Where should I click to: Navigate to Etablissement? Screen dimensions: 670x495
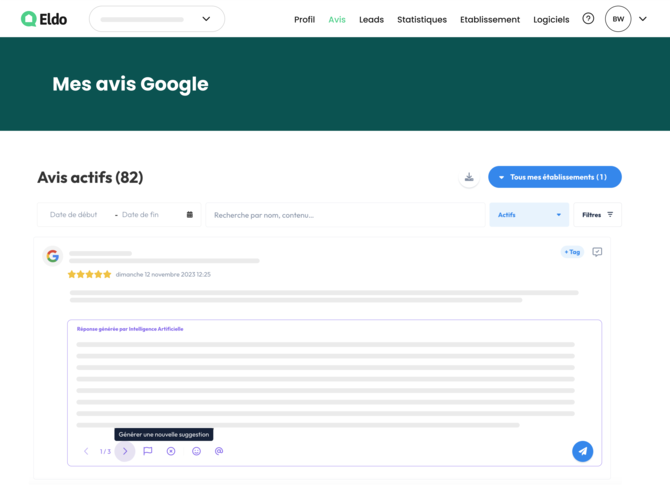(x=490, y=20)
